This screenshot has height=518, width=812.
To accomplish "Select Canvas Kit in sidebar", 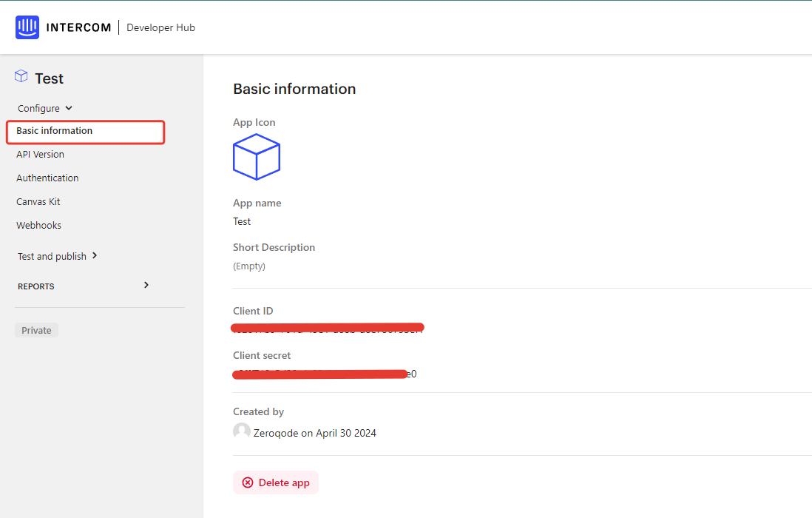I will coord(38,202).
